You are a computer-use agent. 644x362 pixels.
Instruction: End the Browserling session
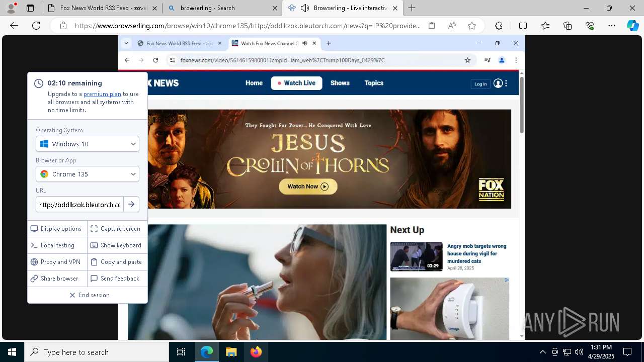tap(90, 295)
